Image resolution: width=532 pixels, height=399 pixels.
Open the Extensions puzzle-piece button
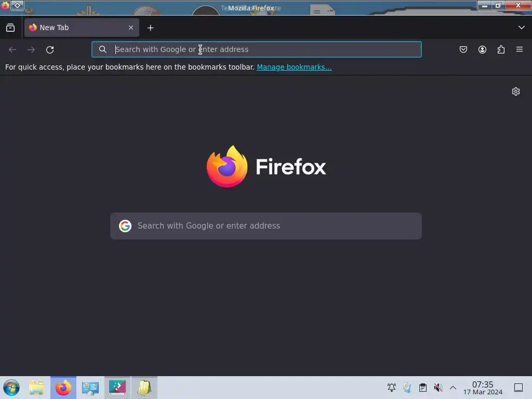click(x=501, y=49)
